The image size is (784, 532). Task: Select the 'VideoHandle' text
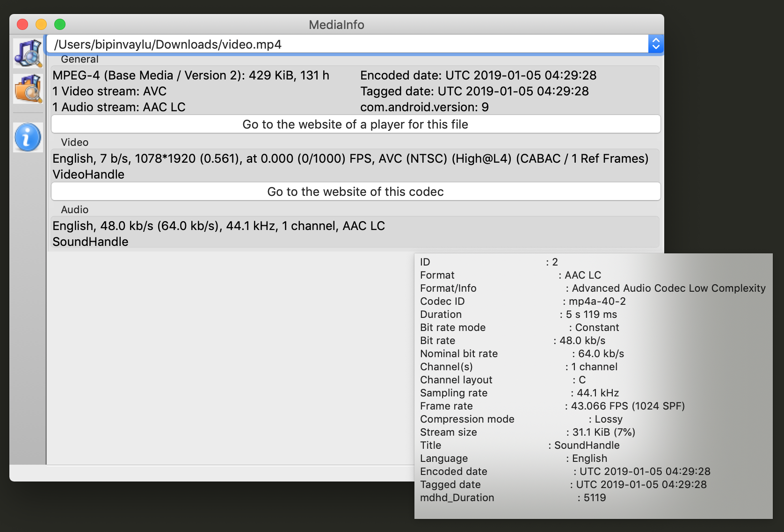click(88, 174)
